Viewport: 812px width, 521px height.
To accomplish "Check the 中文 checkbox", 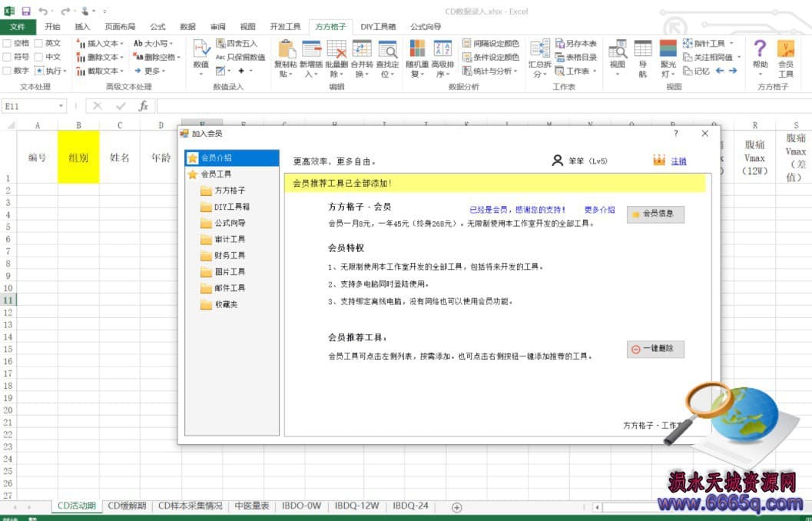I will coord(38,57).
